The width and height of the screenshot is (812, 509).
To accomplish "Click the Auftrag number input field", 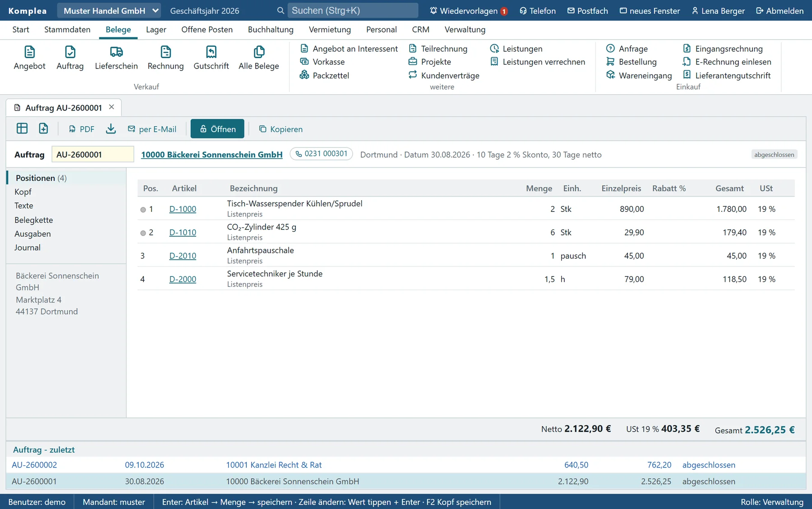I will [x=93, y=155].
